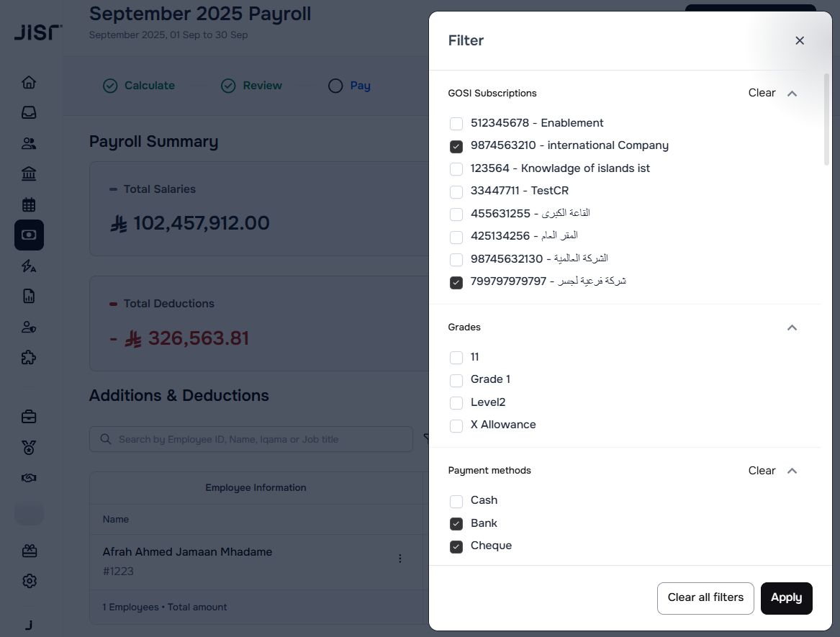Viewport: 840px width, 637px height.
Task: Click Clear all filters button
Action: tap(705, 597)
